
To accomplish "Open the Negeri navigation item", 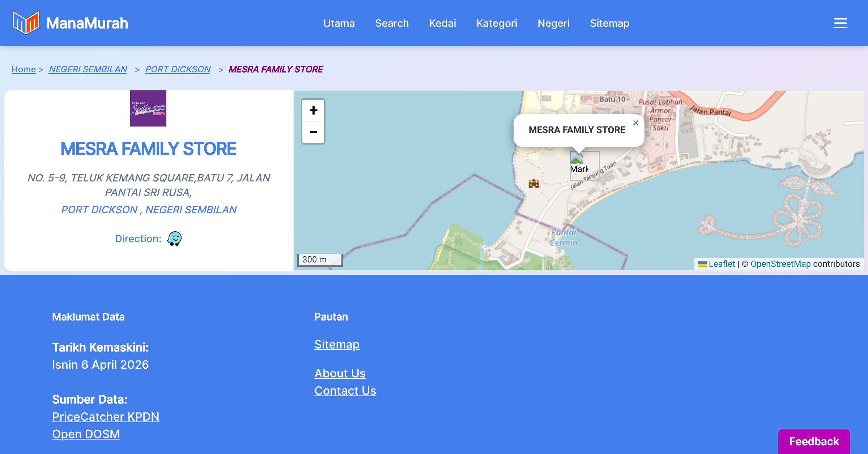I will [x=553, y=23].
